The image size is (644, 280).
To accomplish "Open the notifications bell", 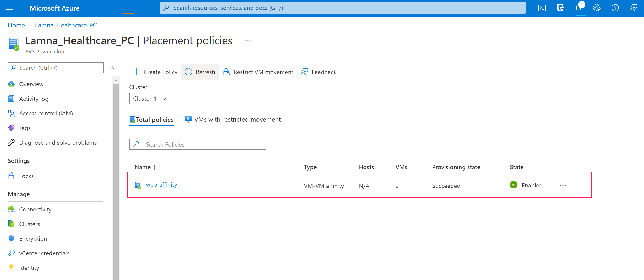I will point(578,8).
